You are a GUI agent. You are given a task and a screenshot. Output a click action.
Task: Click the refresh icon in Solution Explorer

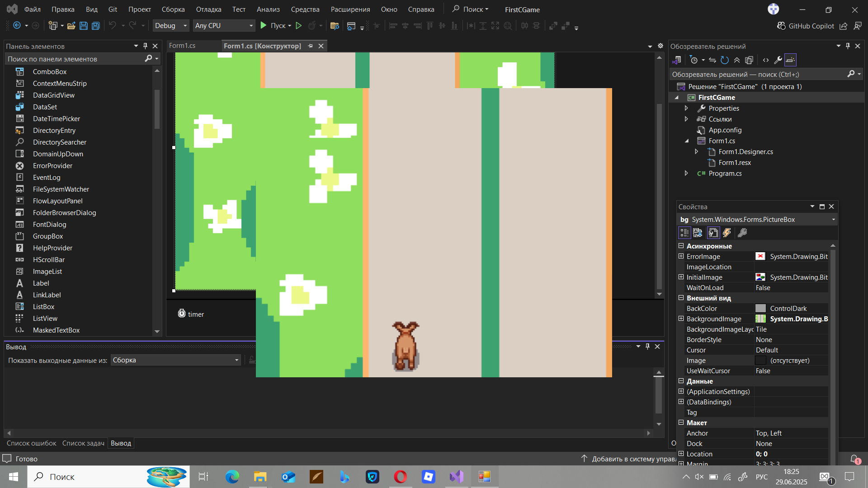pos(724,60)
